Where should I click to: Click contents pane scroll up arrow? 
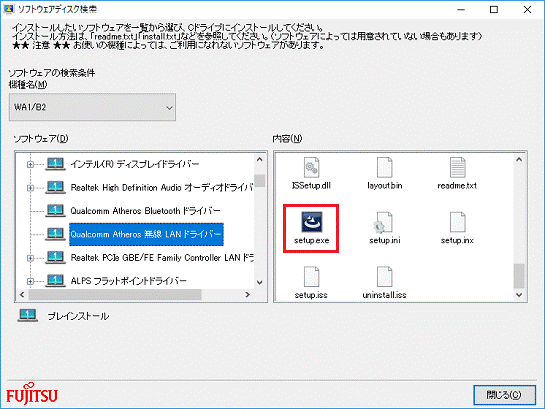click(519, 159)
